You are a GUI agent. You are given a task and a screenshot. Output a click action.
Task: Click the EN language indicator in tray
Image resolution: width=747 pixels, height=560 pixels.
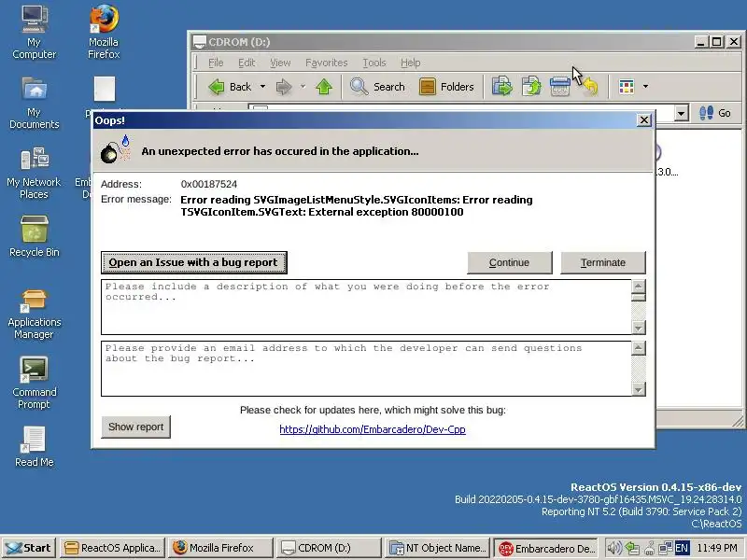tap(682, 548)
